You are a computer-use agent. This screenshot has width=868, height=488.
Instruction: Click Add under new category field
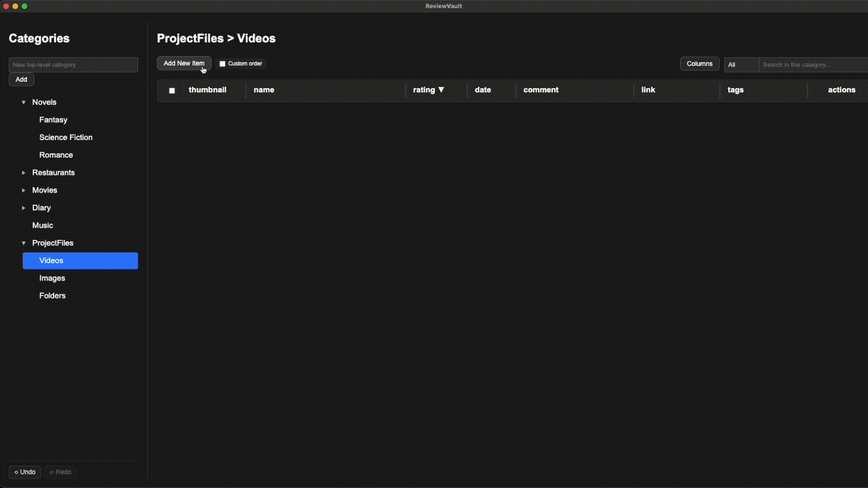21,79
